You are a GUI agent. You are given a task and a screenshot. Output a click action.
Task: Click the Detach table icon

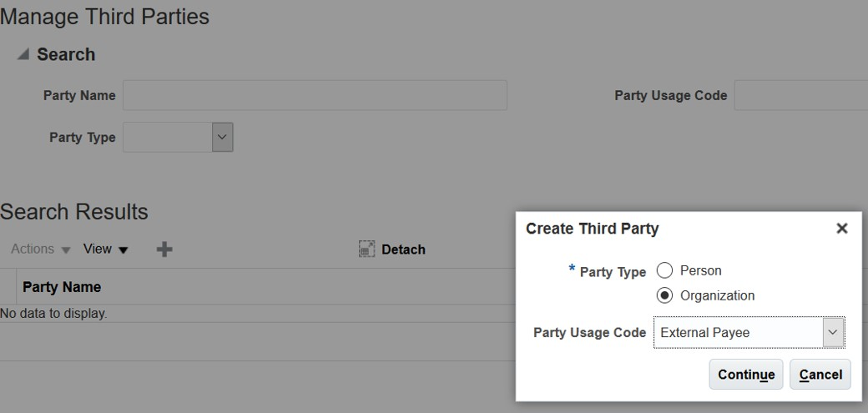tap(366, 249)
